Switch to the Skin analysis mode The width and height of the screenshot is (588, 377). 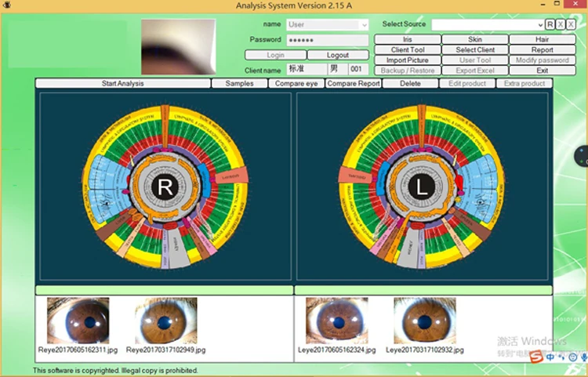[x=474, y=39]
